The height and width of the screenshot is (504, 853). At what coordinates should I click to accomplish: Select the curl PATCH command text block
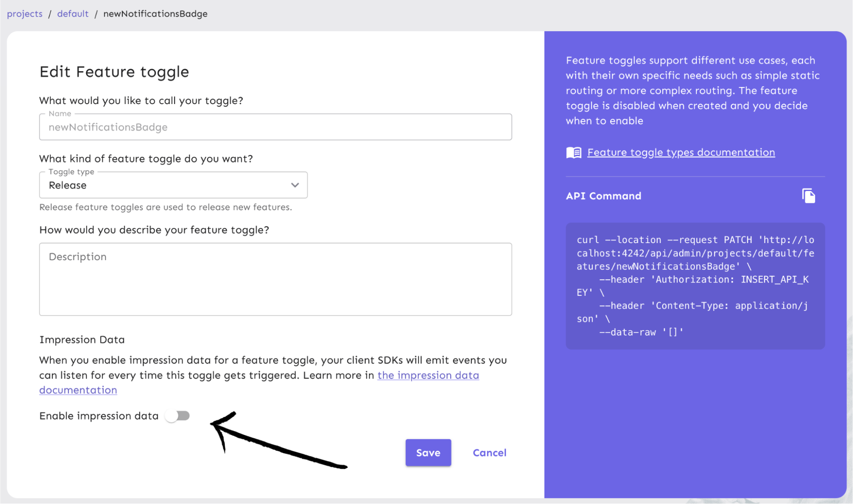(x=695, y=286)
